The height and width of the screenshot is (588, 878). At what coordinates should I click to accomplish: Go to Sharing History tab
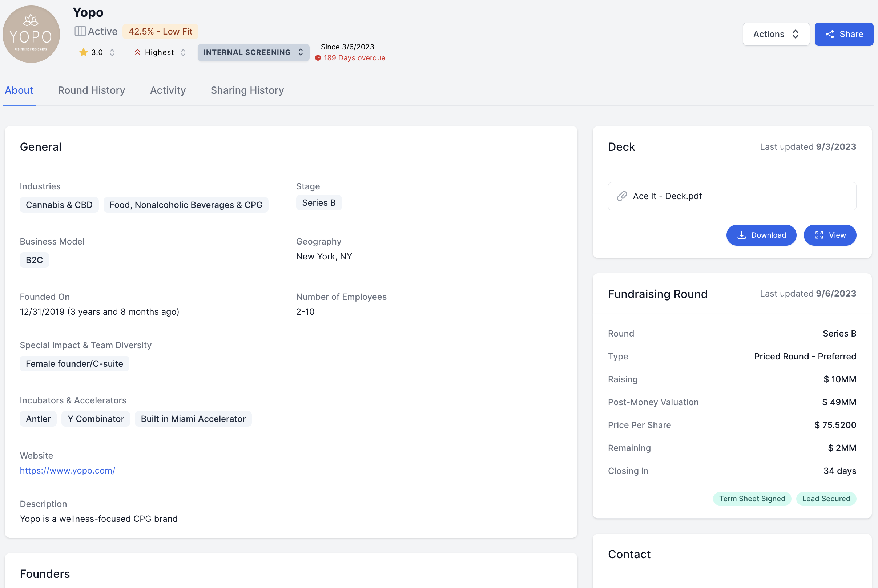(x=247, y=90)
